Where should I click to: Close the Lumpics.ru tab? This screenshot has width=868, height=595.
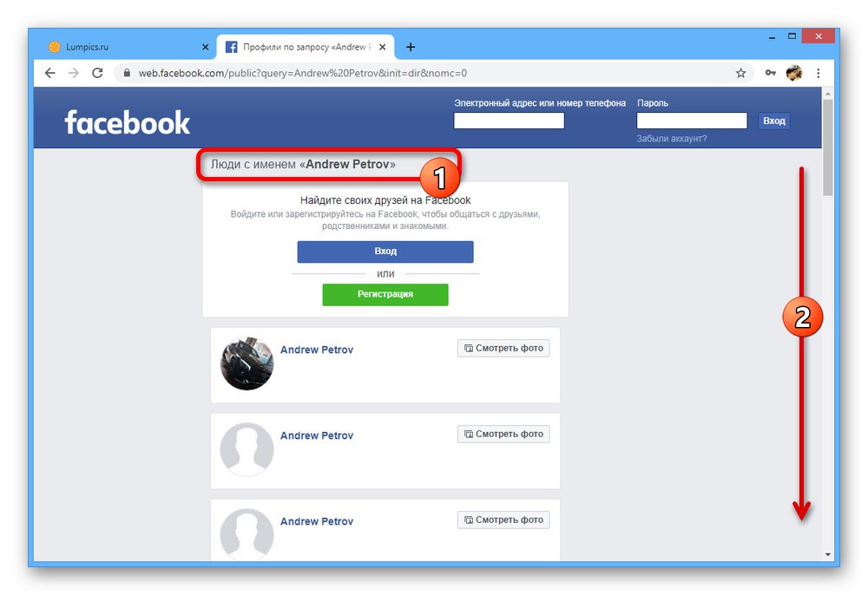tap(206, 47)
